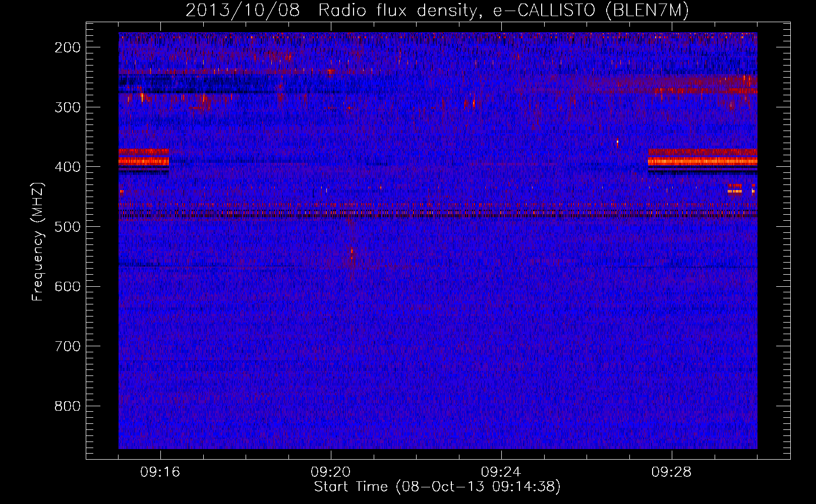Click the 09:28 time tick label
The height and width of the screenshot is (504, 816).
click(x=671, y=472)
